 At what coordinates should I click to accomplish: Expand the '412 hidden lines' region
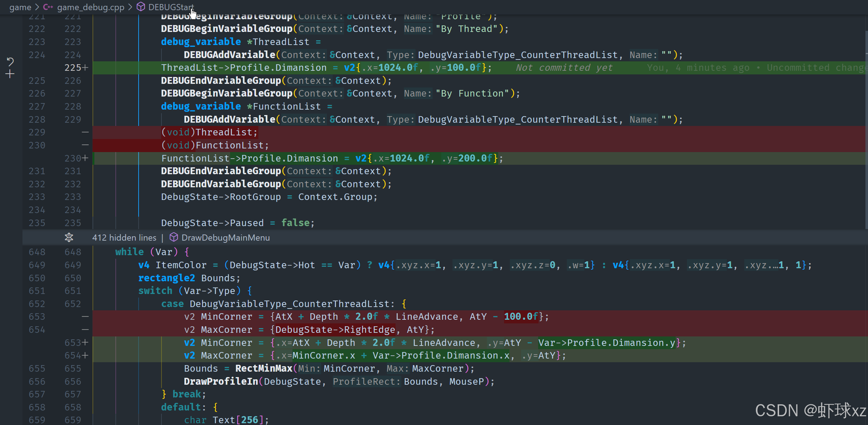point(124,238)
